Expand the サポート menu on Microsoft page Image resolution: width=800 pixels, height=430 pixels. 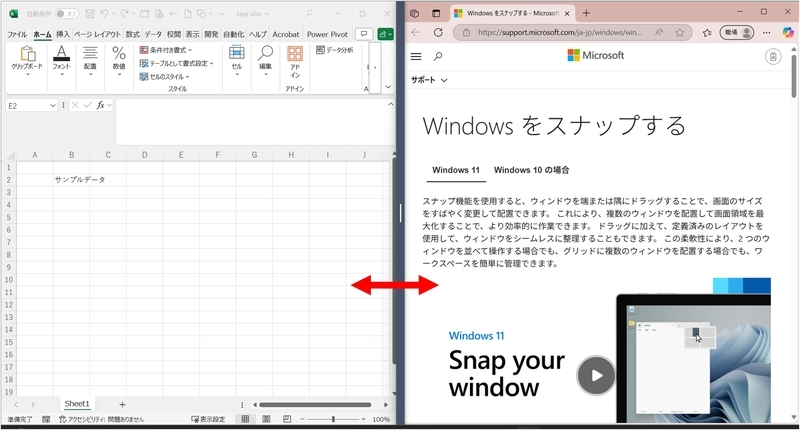(x=429, y=80)
